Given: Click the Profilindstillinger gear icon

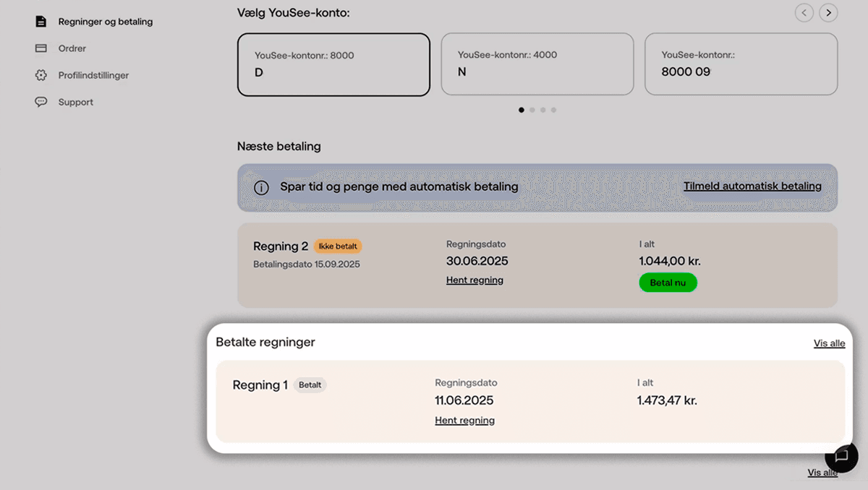Looking at the screenshot, I should click(x=41, y=75).
